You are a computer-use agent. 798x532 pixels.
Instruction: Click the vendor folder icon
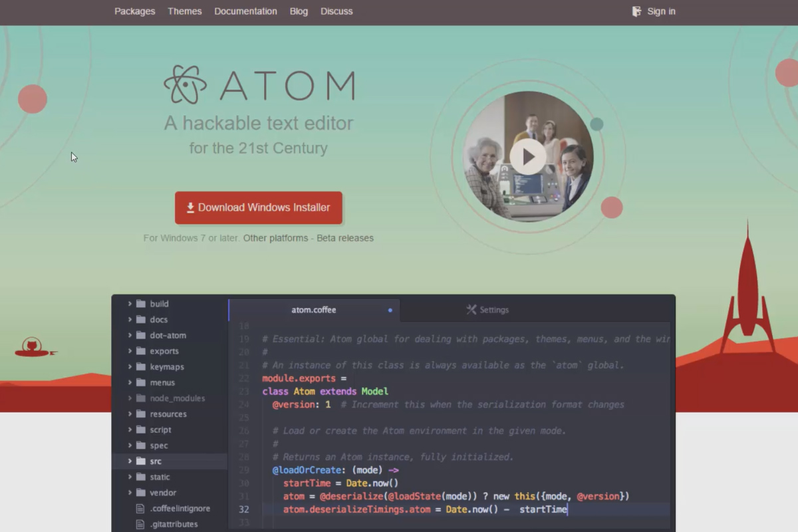140,493
